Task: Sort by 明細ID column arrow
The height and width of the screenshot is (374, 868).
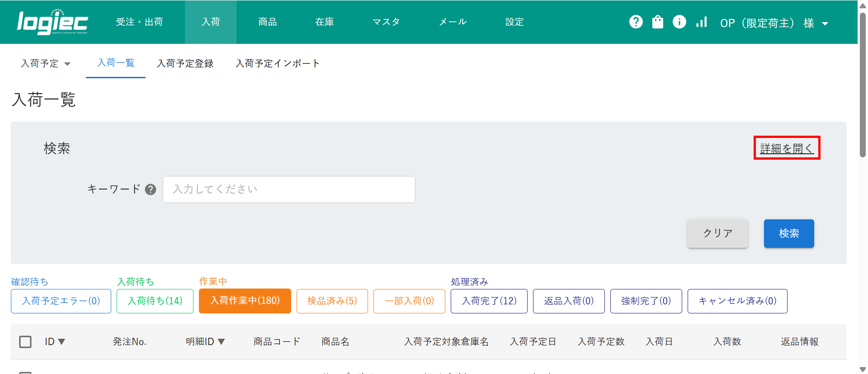Action: pos(221,342)
